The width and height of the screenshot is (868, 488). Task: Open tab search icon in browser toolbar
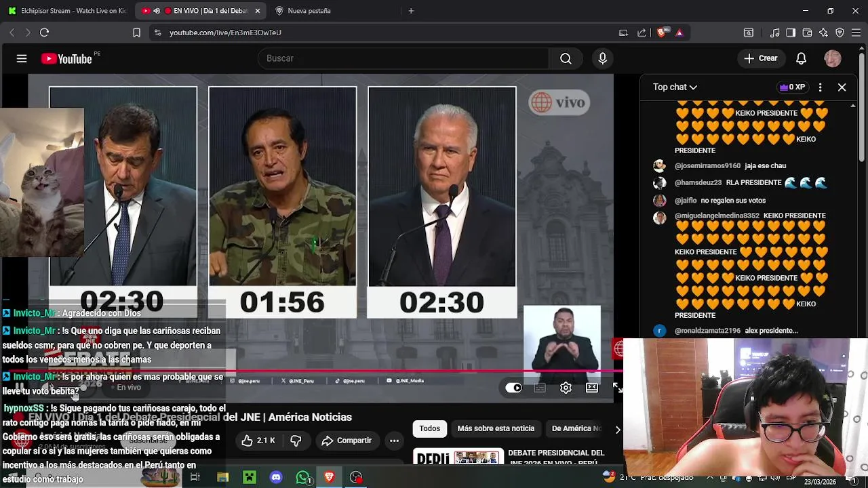point(749,33)
